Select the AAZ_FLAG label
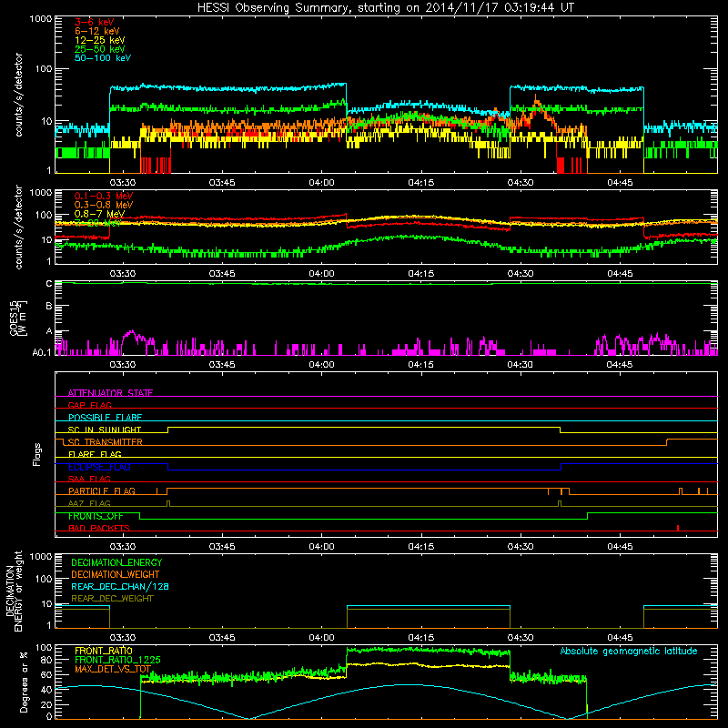Screen dimensions: 728x728 [x=89, y=503]
